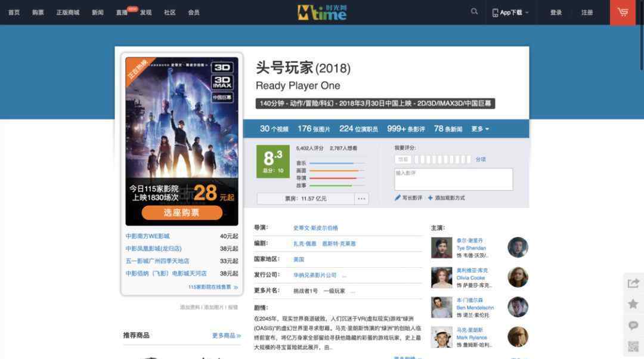The height and width of the screenshot is (359, 644).
Task: Click the orange 选座购票 button
Action: [182, 213]
